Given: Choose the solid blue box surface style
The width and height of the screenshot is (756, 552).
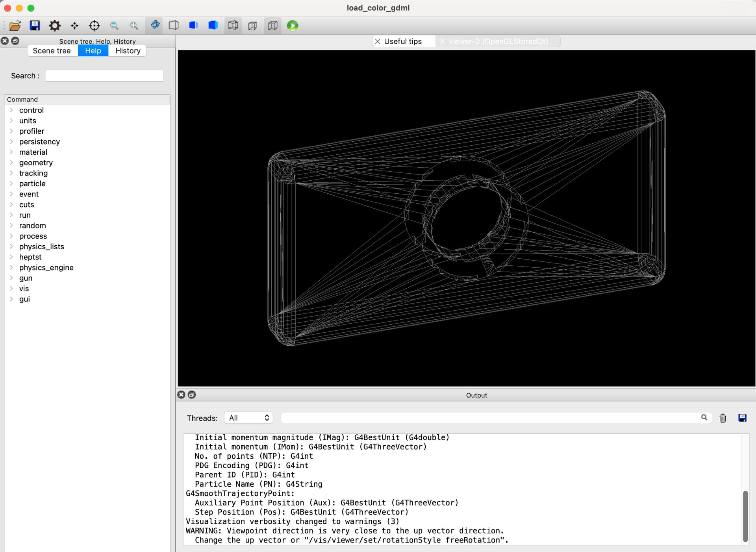Looking at the screenshot, I should [213, 26].
